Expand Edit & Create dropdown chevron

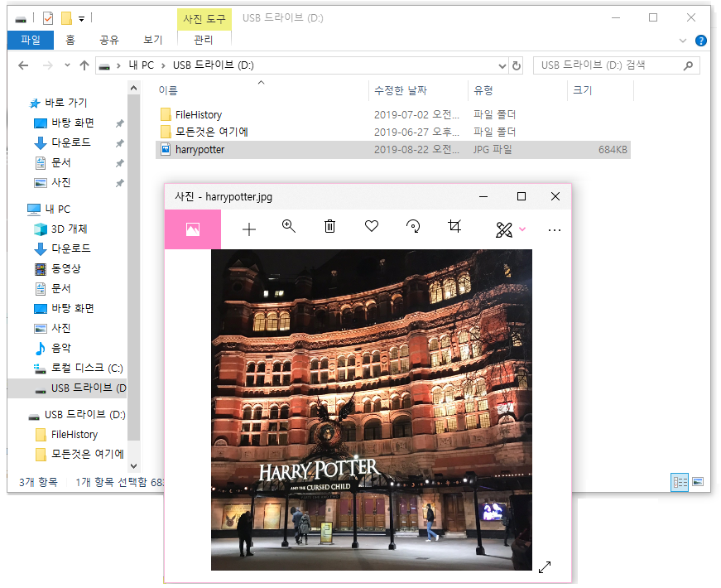522,229
